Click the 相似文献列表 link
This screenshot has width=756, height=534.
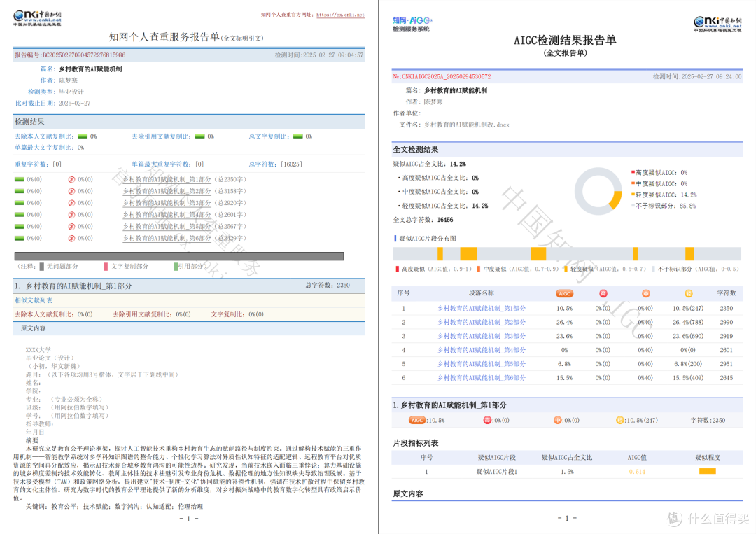point(34,300)
